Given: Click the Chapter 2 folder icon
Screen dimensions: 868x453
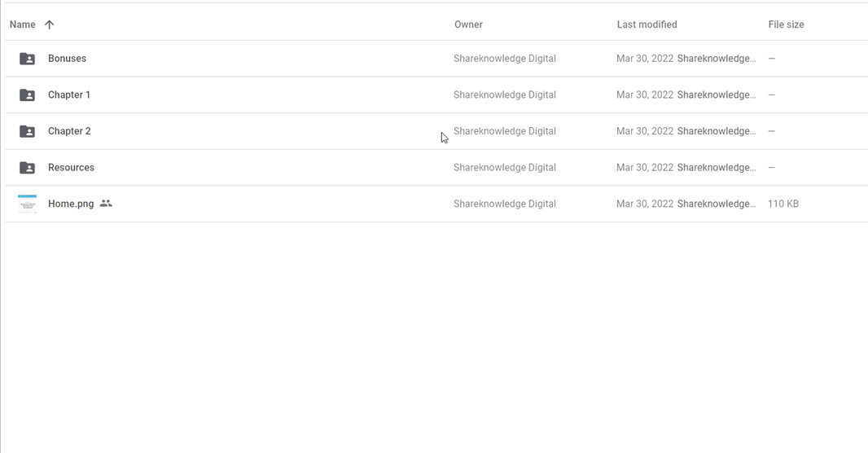Looking at the screenshot, I should tap(27, 131).
